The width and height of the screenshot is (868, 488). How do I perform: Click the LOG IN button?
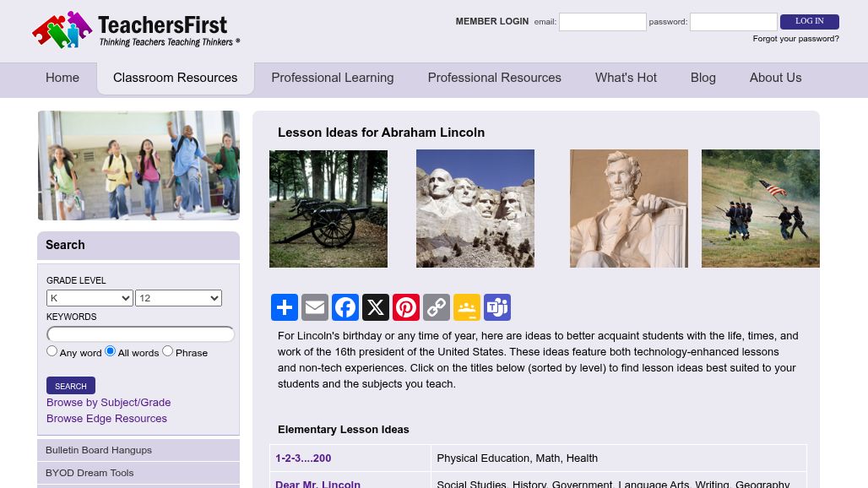point(810,22)
